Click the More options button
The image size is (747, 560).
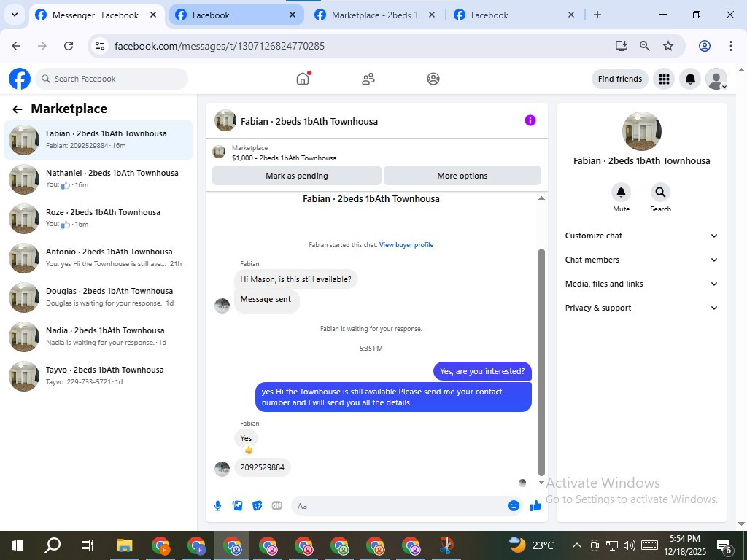point(462,176)
